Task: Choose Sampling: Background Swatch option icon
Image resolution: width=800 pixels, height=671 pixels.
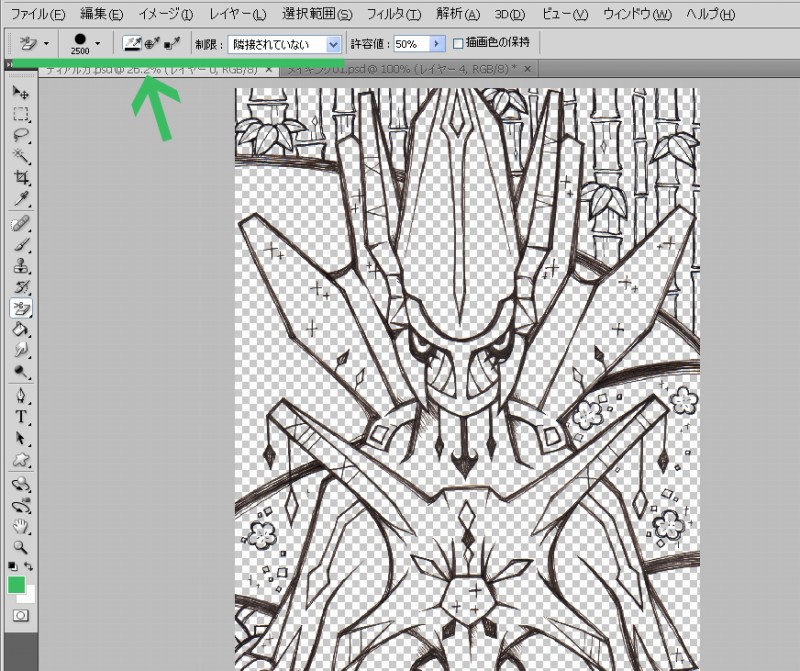Action: (x=172, y=44)
